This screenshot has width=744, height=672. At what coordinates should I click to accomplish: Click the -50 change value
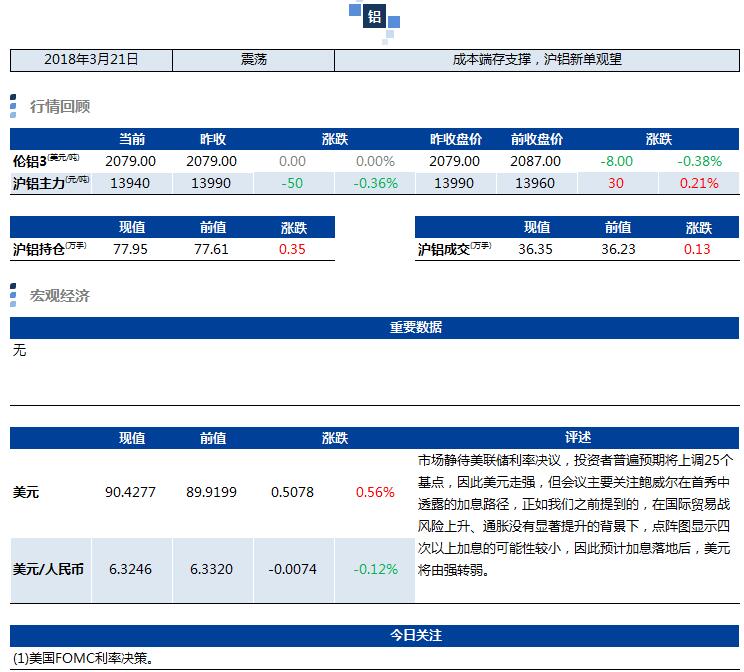coord(292,183)
